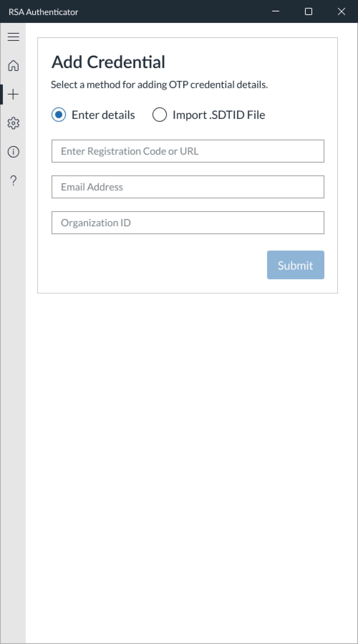
Task: Focus the Registration Code or URL field
Action: tap(188, 151)
